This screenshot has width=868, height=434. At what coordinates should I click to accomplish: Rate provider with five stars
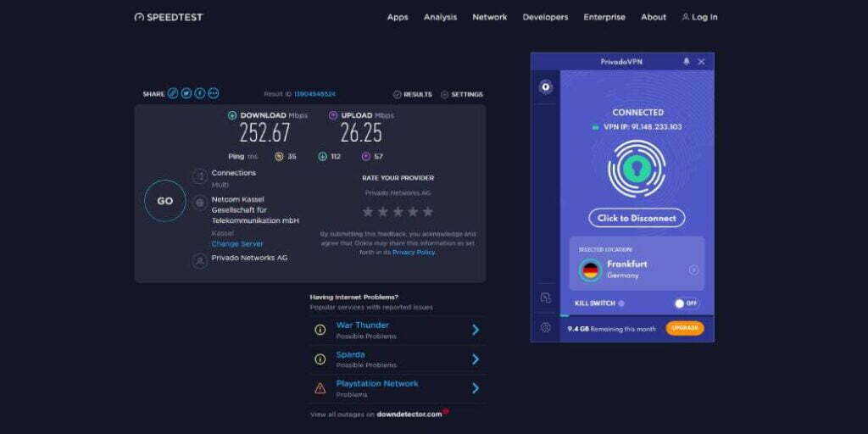click(427, 212)
